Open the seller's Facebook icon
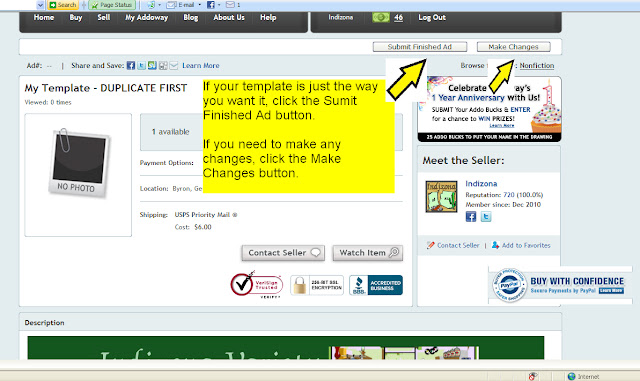 (471, 217)
